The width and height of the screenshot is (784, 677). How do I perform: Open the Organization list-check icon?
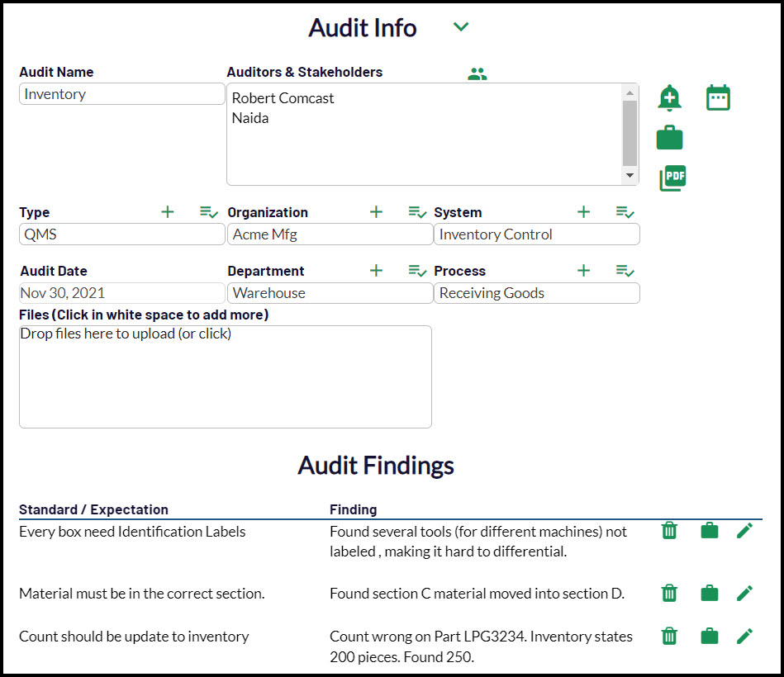click(417, 212)
